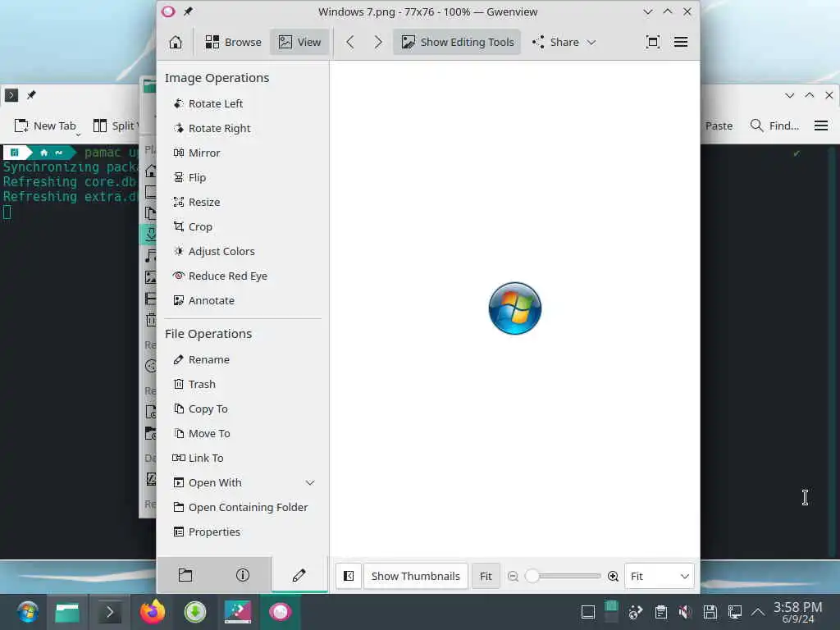This screenshot has height=630, width=840.
Task: Open the Share dropdown
Action: [x=564, y=42]
